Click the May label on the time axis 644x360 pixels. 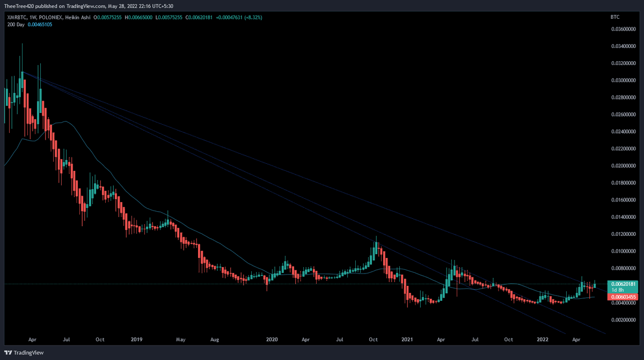click(180, 340)
